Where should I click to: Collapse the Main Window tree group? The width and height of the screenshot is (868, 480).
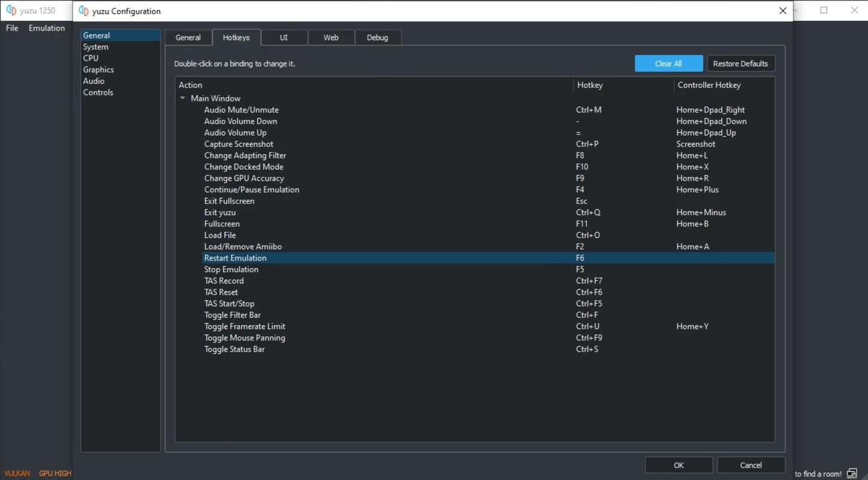(x=183, y=98)
